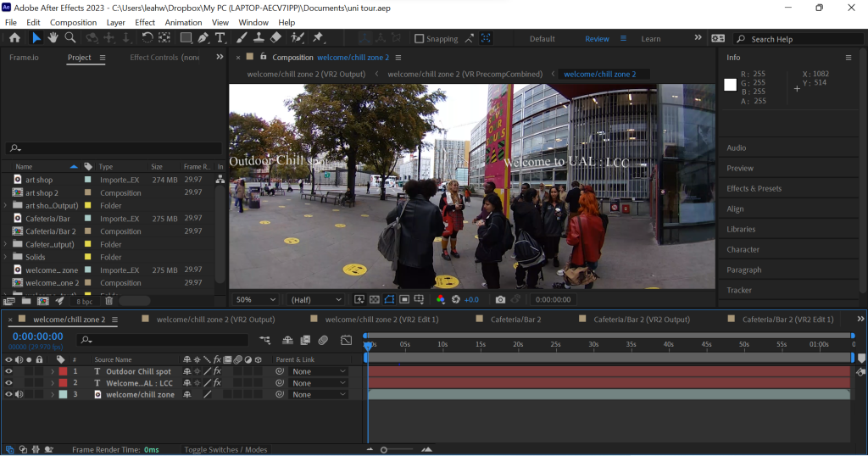This screenshot has width=868, height=456.
Task: Select the Home tool icon
Action: [15, 37]
